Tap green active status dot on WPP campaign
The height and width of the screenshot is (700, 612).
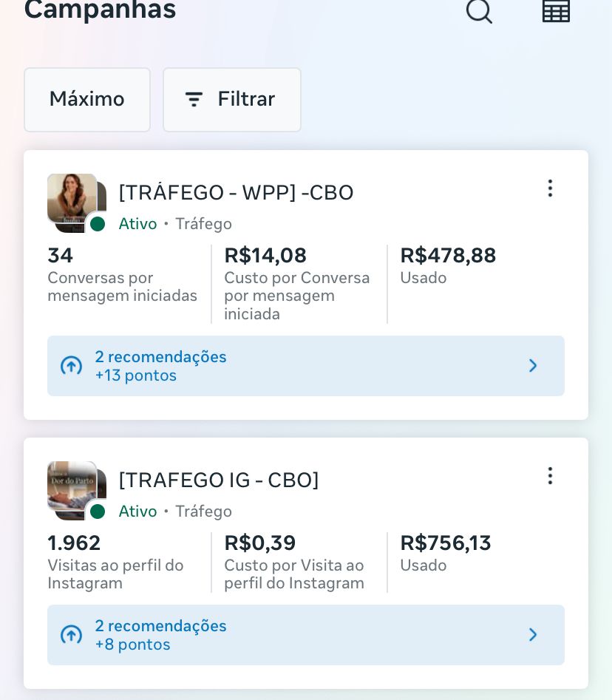coord(98,224)
